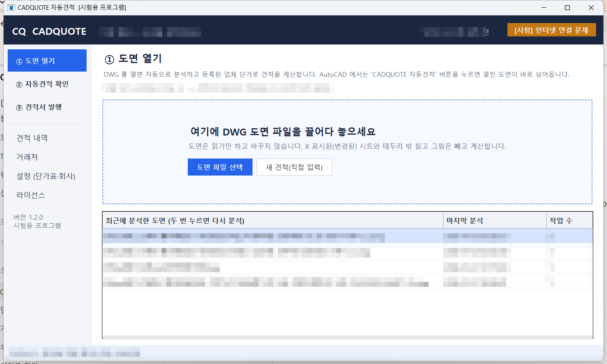Go to ② 자동견적 확인 step
Image resolution: width=607 pixels, height=364 pixels.
click(47, 84)
